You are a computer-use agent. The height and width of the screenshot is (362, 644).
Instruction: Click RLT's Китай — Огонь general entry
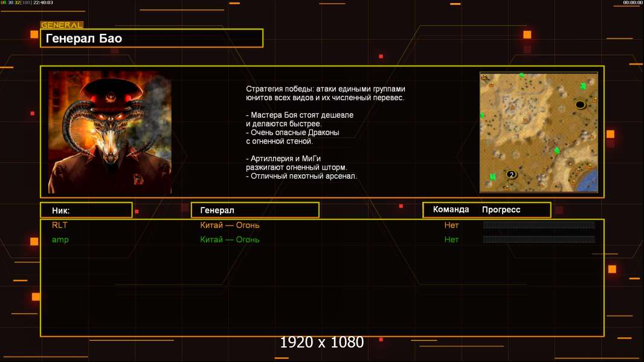(230, 225)
